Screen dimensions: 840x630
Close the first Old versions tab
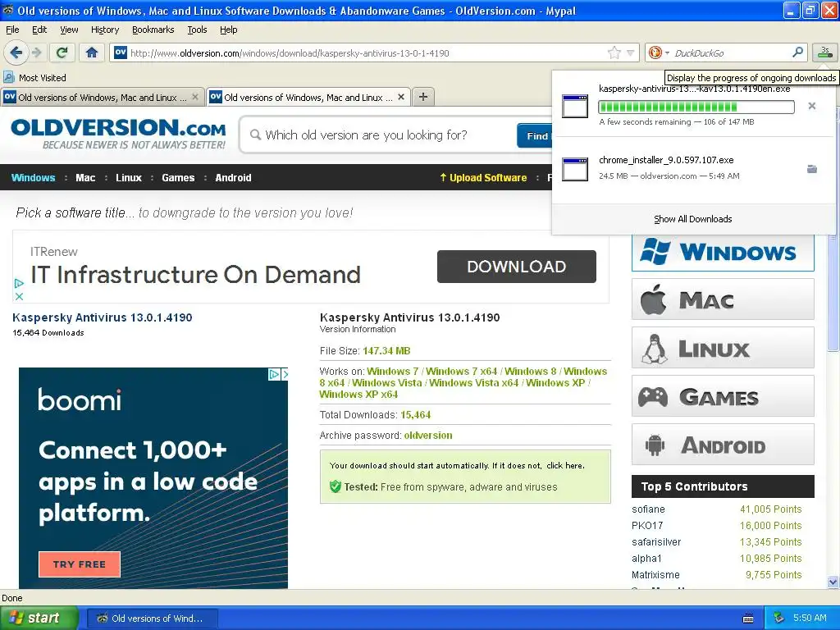click(x=195, y=97)
